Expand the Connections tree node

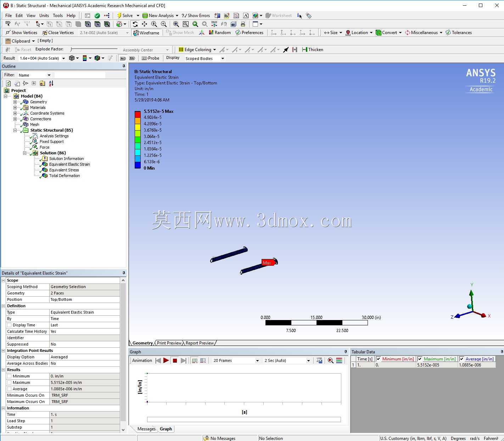(15, 119)
